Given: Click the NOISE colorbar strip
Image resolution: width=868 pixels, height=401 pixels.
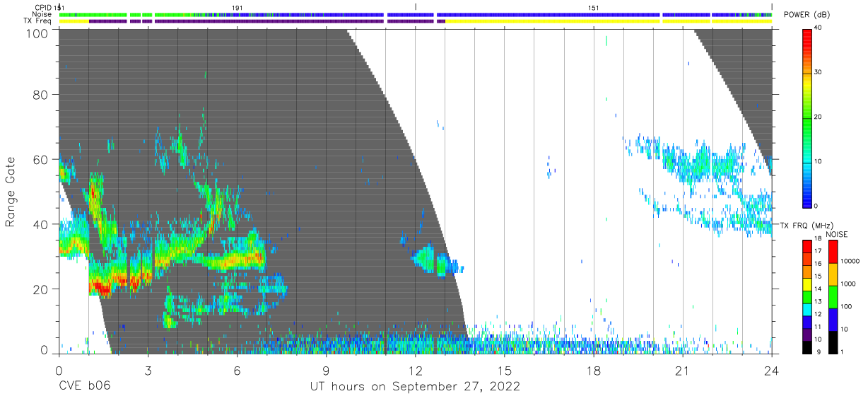Looking at the screenshot, I should pos(833,296).
